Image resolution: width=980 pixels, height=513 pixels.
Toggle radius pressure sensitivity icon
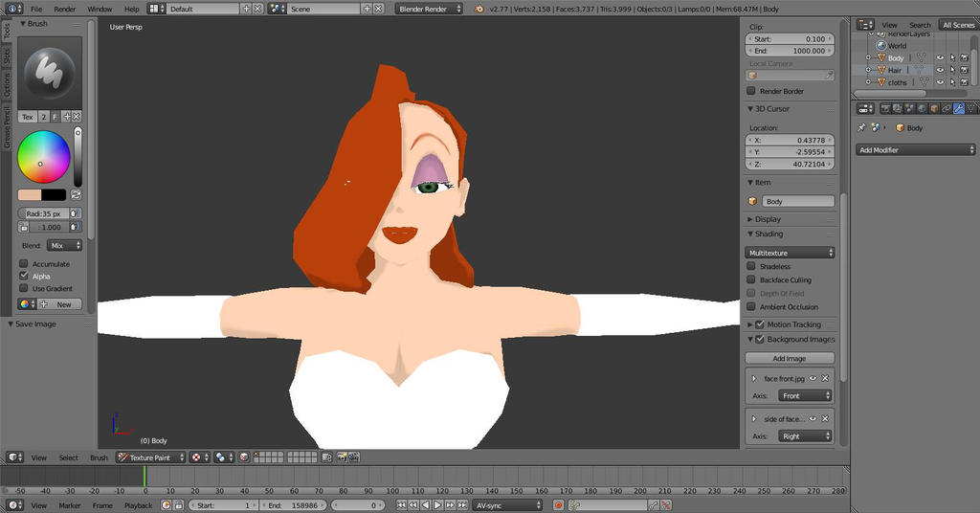point(75,213)
